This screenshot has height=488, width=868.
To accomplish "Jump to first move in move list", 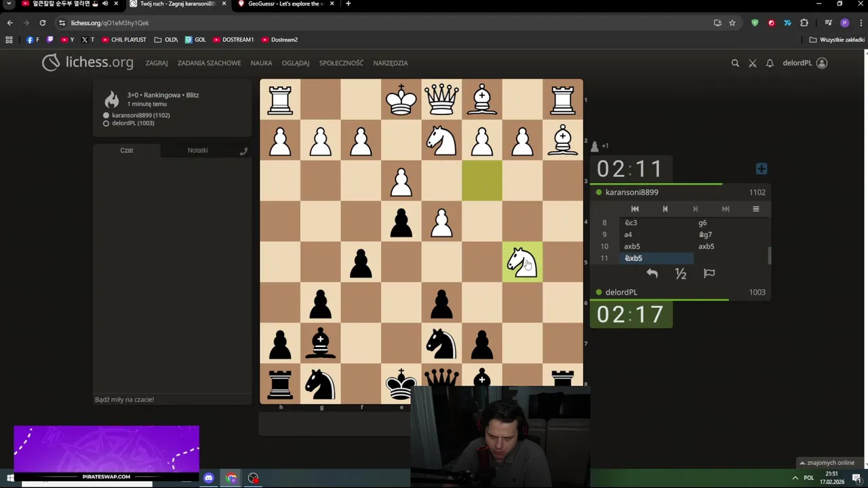I will [635, 209].
